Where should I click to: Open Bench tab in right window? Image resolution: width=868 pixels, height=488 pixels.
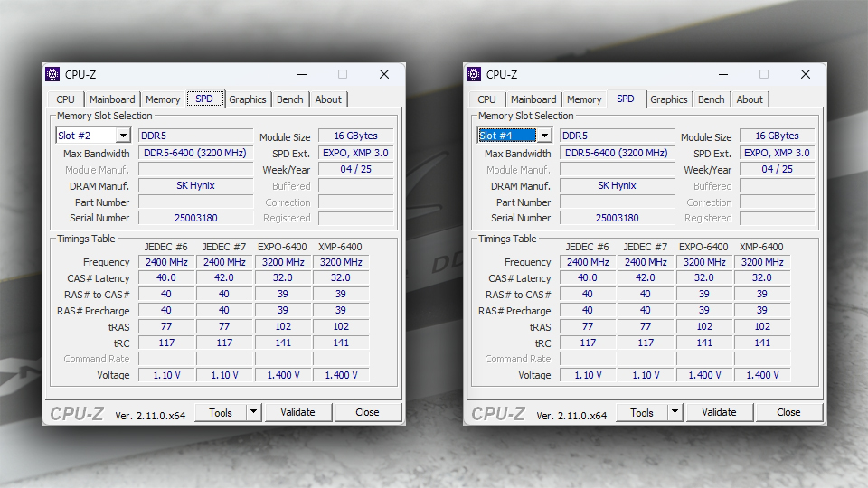point(712,99)
